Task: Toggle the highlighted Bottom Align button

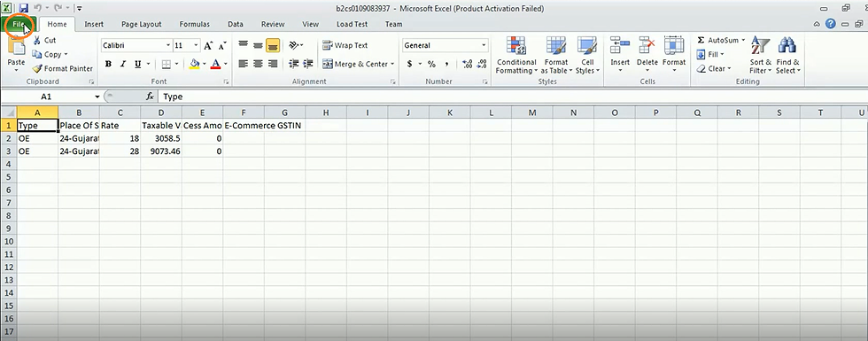Action: [273, 45]
